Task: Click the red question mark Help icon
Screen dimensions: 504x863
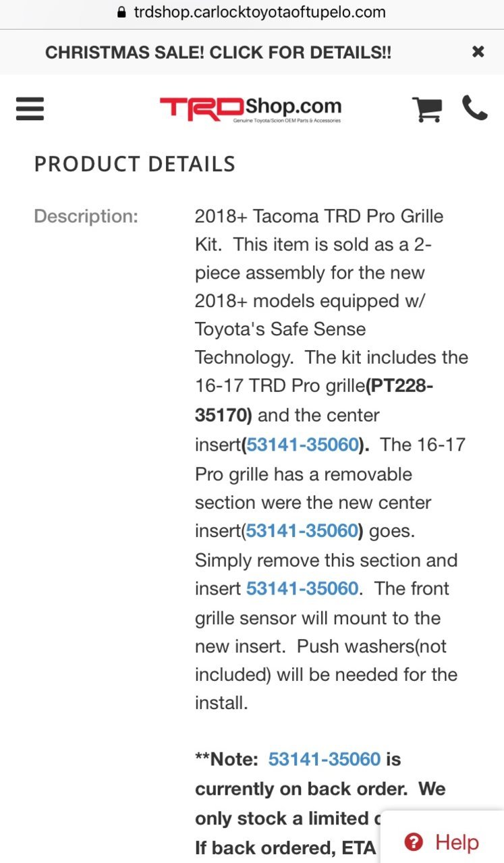Action: tap(413, 842)
